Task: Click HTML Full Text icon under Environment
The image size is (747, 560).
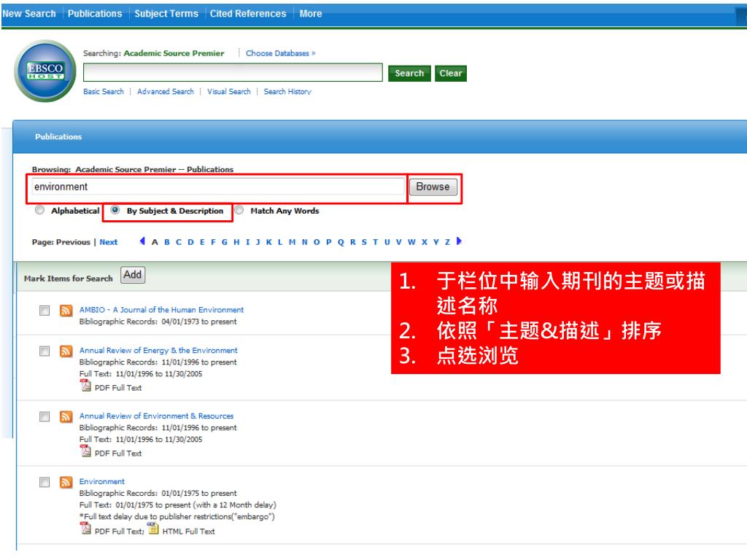Action: click(153, 529)
